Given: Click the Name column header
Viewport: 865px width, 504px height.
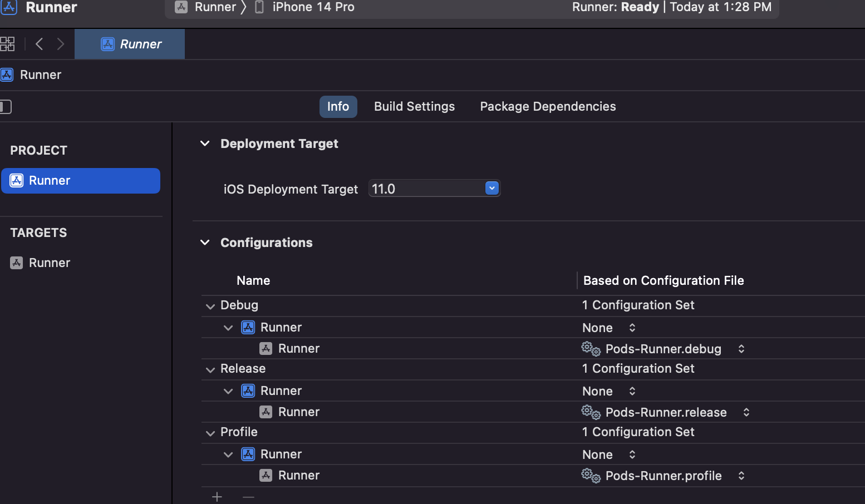Looking at the screenshot, I should (x=253, y=280).
